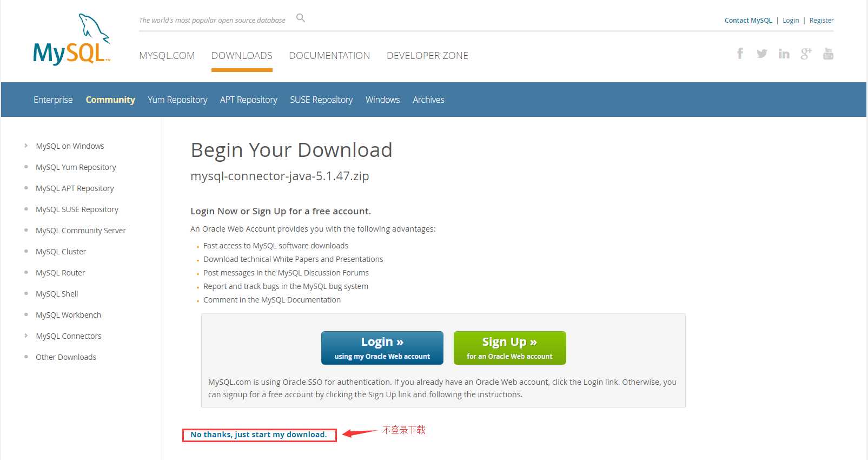Open MySQL Community Server sidebar link

point(81,231)
